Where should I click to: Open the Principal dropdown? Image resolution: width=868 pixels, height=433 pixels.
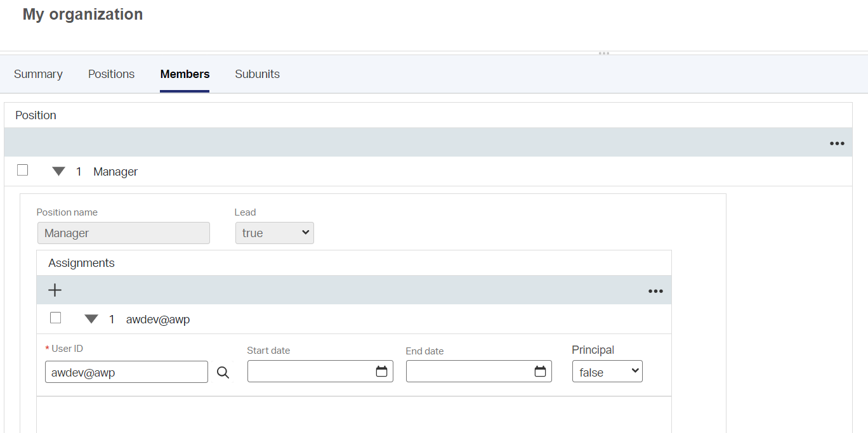point(607,372)
